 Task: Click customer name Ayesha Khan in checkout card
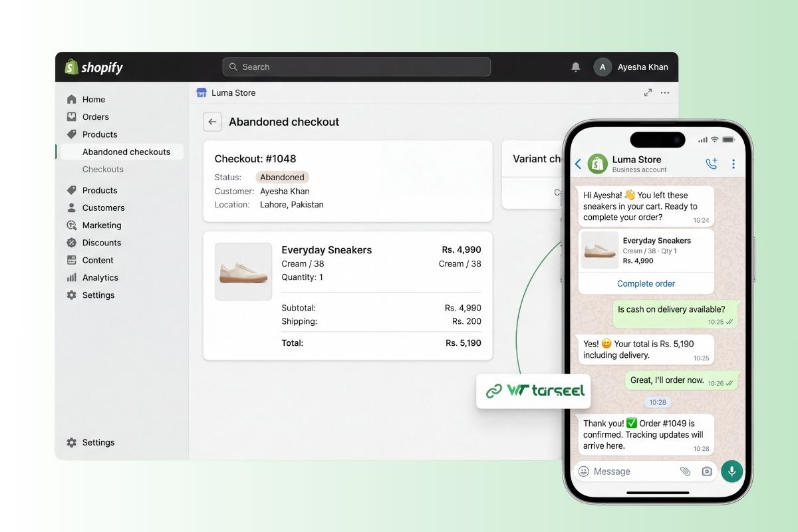(x=285, y=191)
